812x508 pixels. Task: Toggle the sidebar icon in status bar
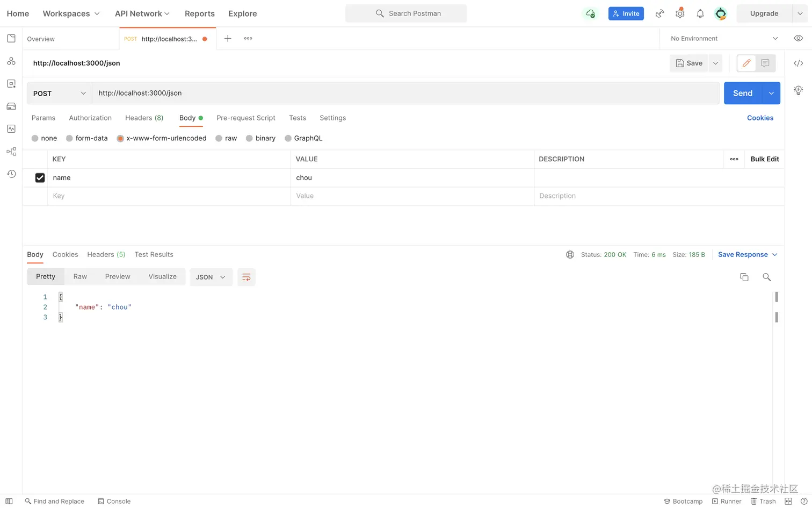tap(9, 501)
